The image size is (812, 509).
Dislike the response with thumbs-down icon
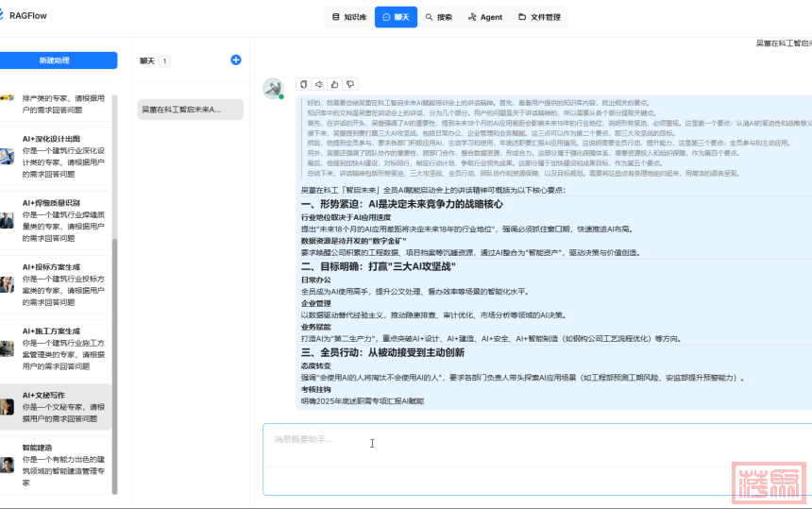350,84
